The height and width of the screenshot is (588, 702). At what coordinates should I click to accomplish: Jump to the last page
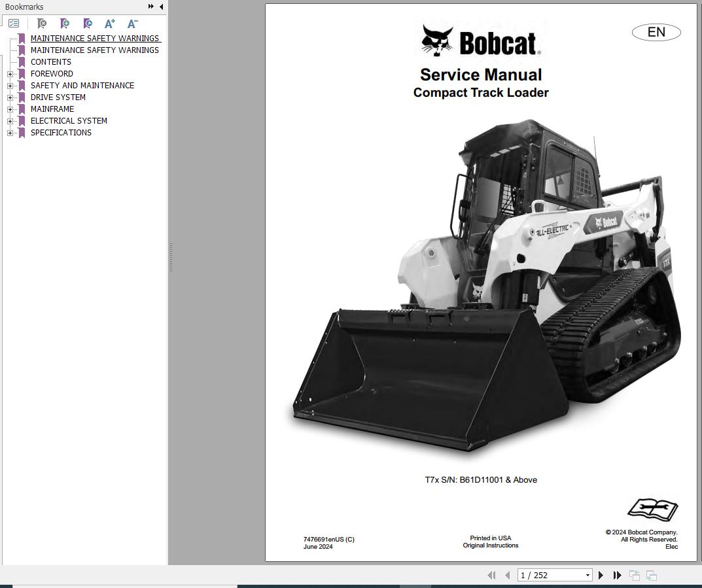pos(618,575)
